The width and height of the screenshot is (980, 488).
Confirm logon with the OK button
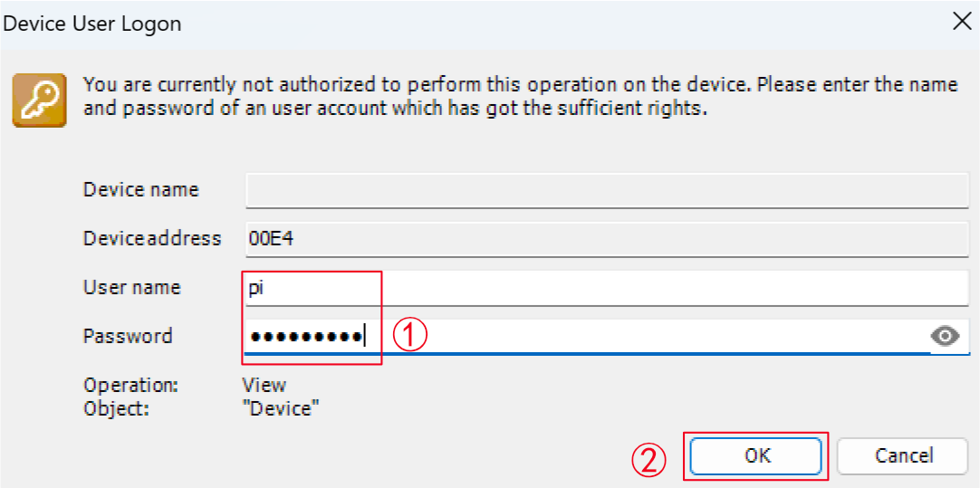click(755, 455)
